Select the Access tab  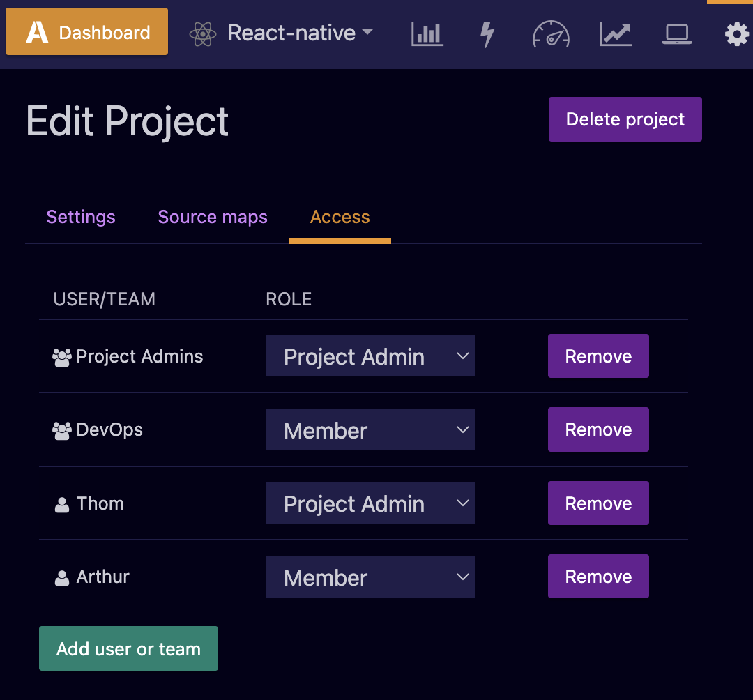[340, 217]
